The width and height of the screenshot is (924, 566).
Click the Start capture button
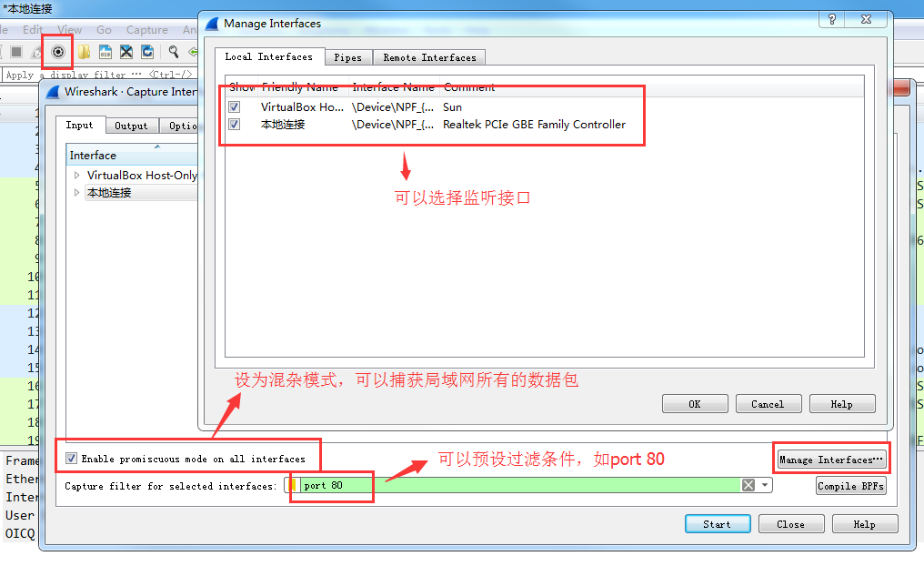[x=718, y=524]
